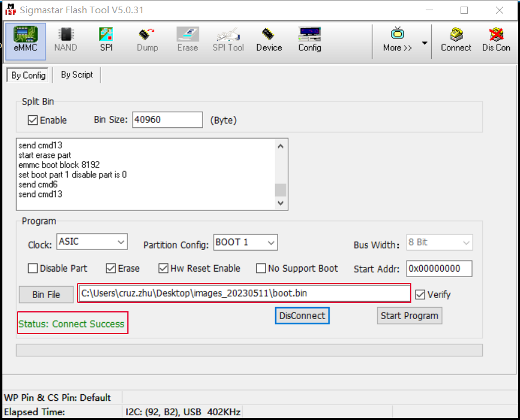Maximize the Sigmastar Flash Tool window

[x=464, y=10]
